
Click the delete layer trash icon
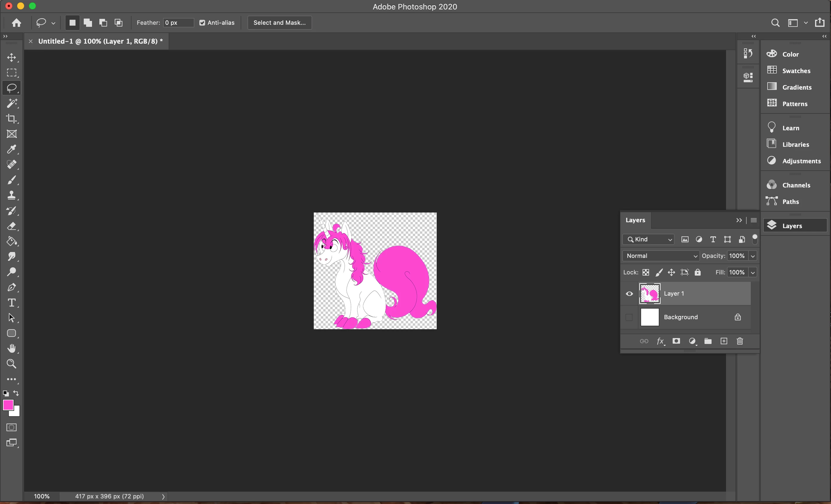click(x=740, y=341)
